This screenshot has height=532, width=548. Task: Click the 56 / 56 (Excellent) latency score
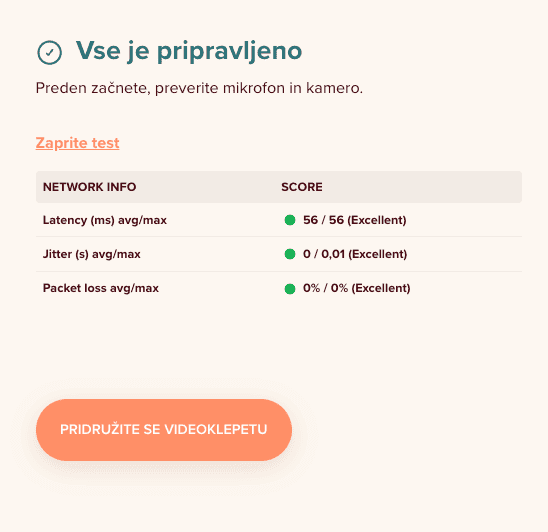pos(355,220)
